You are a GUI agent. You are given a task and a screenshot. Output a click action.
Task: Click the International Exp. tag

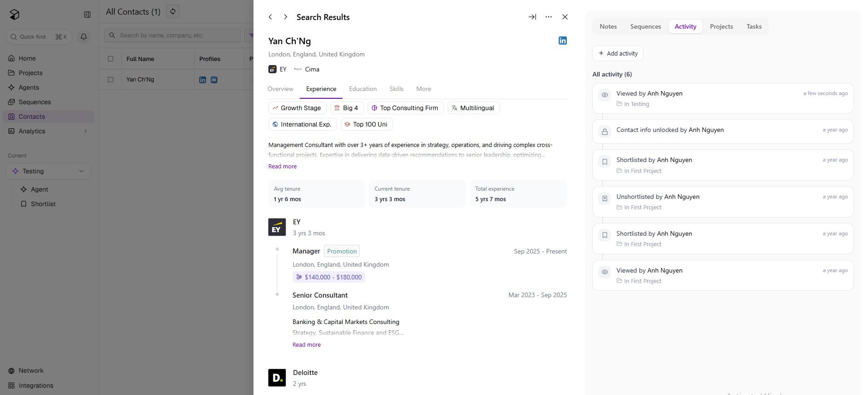coord(303,124)
